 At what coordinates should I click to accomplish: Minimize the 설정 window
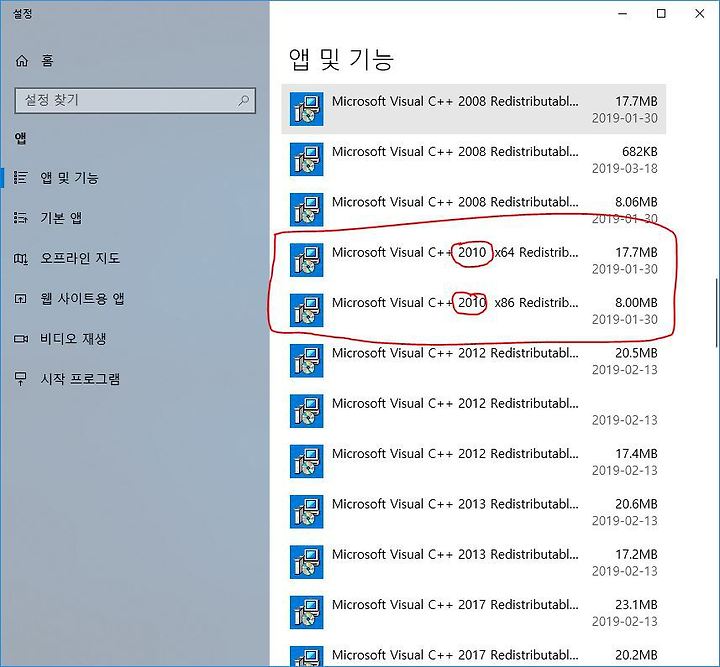(623, 14)
